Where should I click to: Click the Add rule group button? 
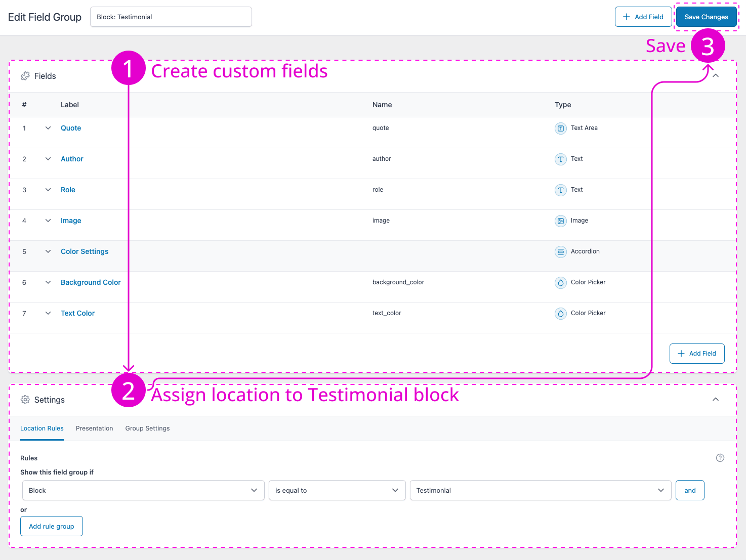pos(51,526)
